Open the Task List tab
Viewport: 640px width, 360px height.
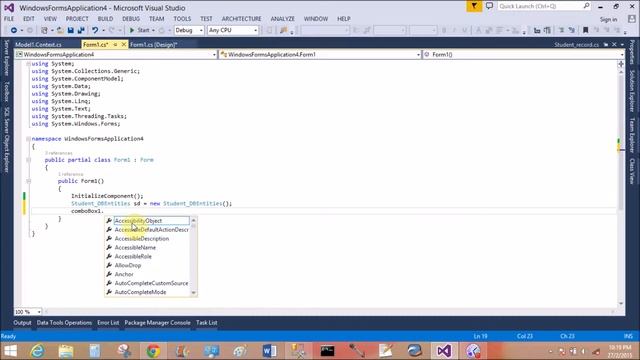click(207, 323)
